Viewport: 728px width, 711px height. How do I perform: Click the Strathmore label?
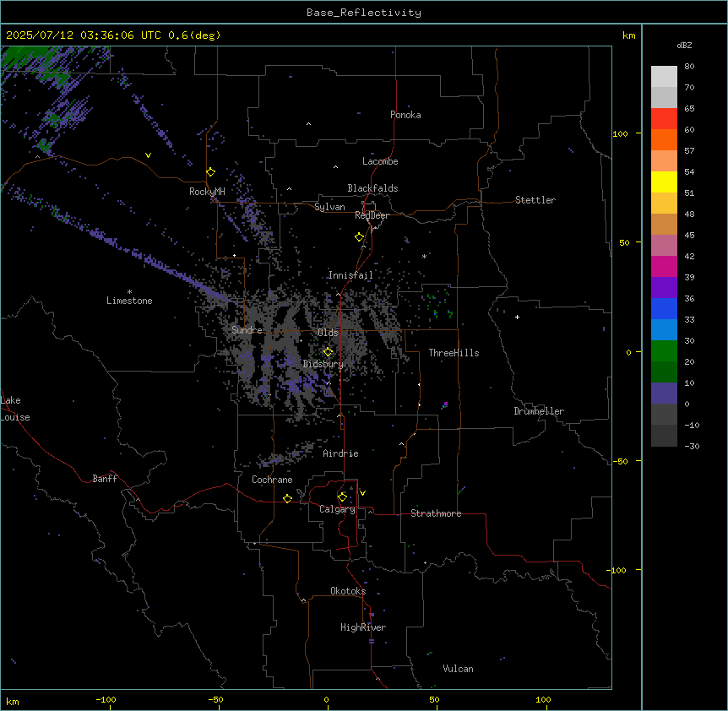coord(436,513)
